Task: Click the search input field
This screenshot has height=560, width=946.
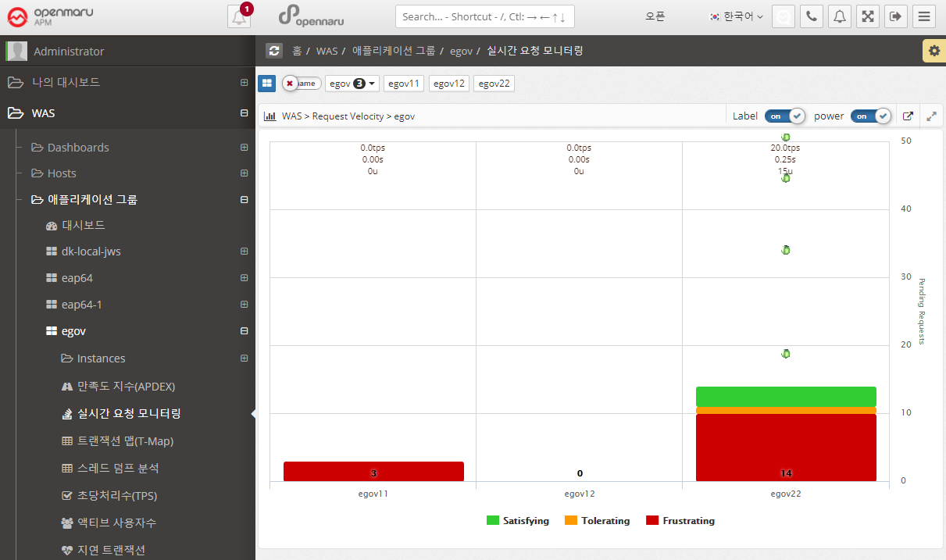Action: [x=484, y=16]
